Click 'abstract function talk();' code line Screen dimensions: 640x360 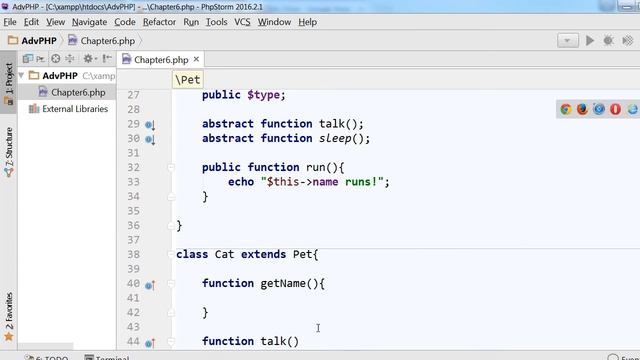click(282, 124)
